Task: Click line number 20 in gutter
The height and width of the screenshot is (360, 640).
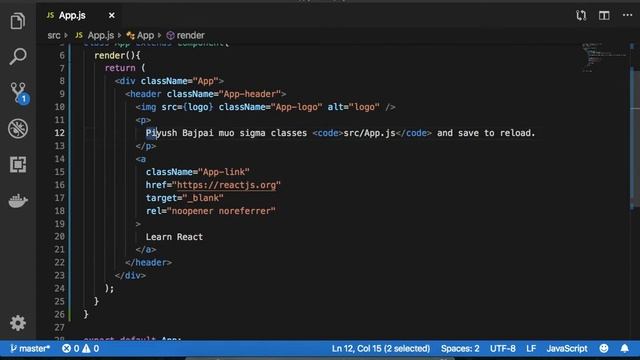Action: 60,237
